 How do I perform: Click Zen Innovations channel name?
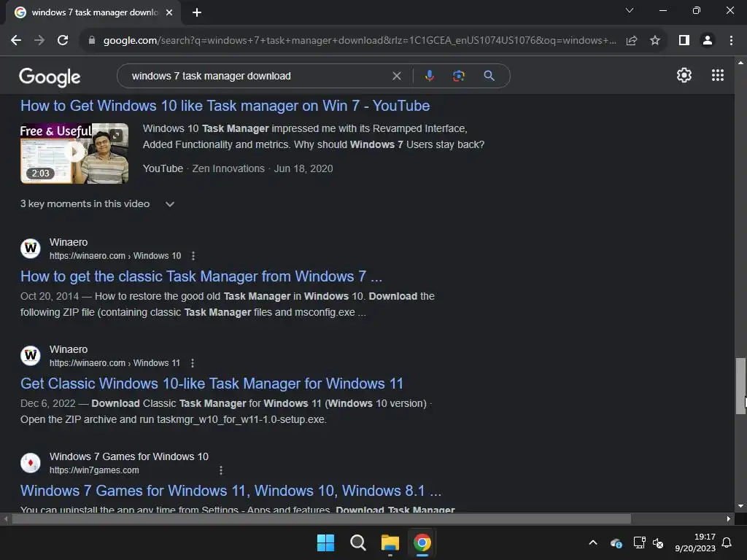tap(228, 168)
